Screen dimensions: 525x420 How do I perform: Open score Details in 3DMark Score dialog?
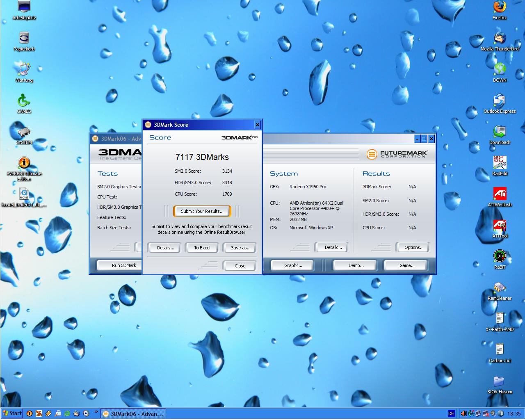165,248
